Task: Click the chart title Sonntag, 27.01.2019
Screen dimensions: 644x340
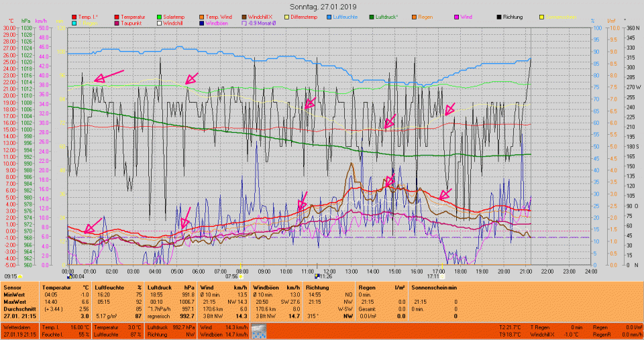Action: click(321, 6)
